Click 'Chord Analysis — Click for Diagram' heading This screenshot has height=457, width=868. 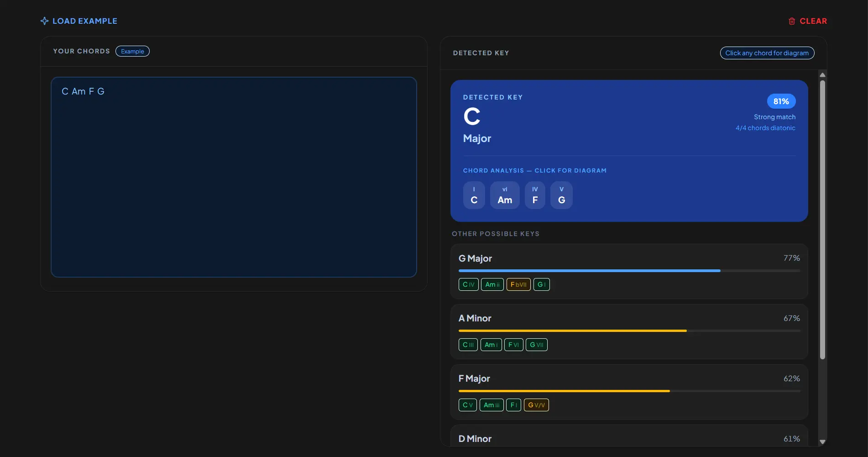(x=535, y=170)
